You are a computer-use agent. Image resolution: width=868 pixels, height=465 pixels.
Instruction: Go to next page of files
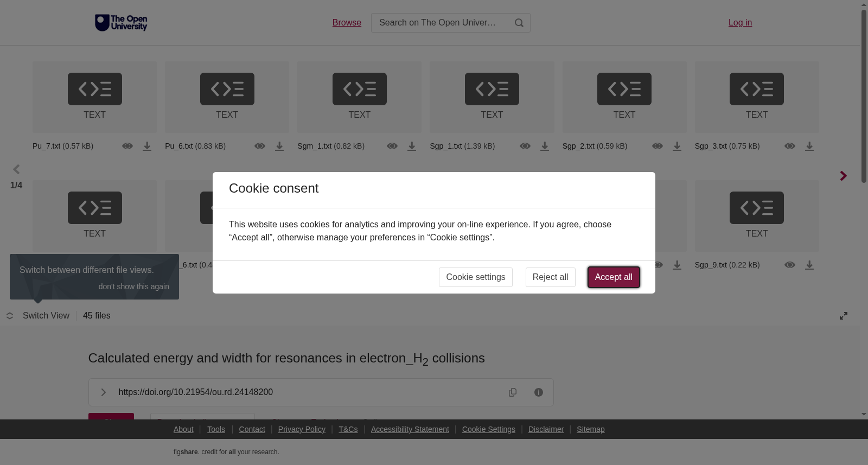[844, 176]
